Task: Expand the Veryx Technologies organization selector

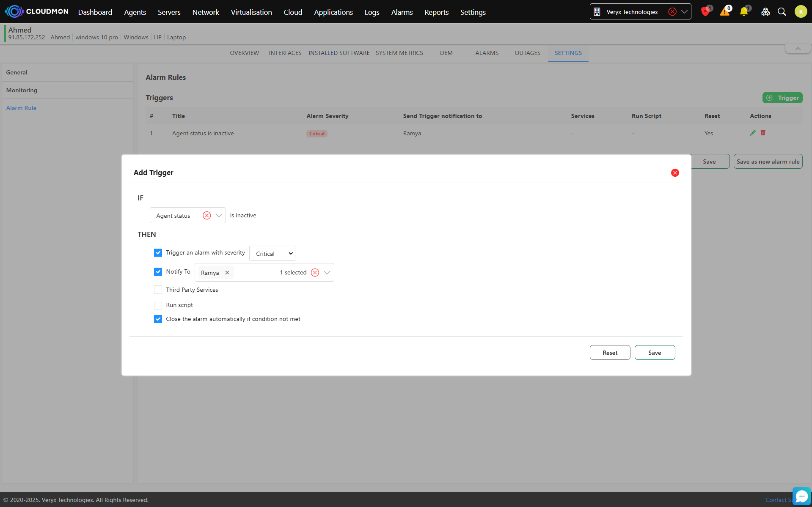Action: pyautogui.click(x=684, y=12)
